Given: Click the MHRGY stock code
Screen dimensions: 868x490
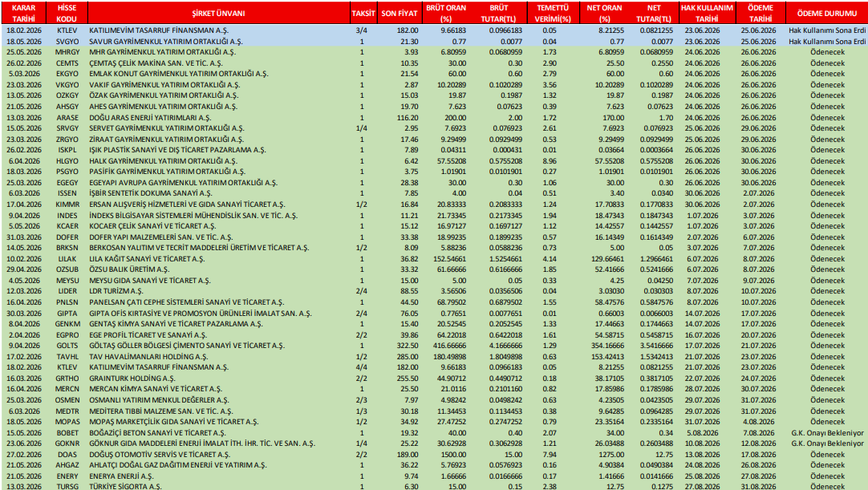Looking at the screenshot, I should [x=67, y=52].
